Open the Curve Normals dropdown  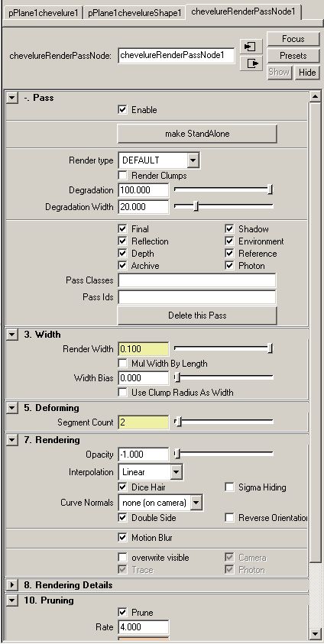[x=160, y=503]
